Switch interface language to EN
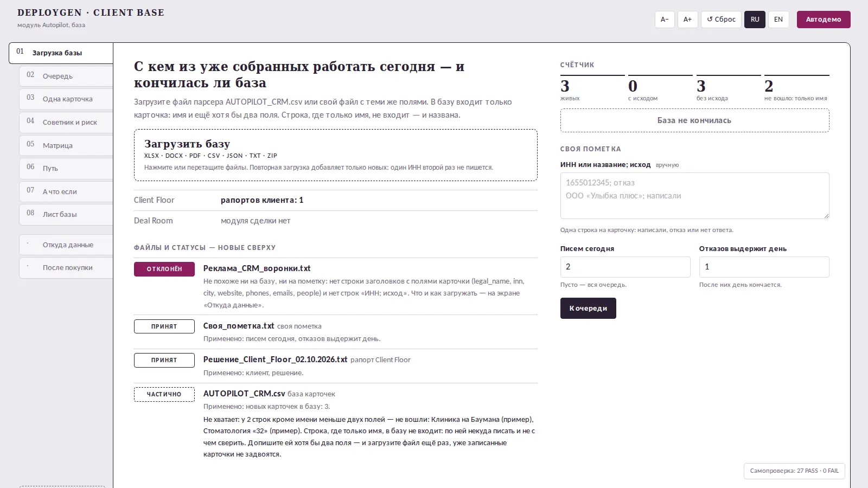The width and height of the screenshot is (868, 488). tap(778, 20)
